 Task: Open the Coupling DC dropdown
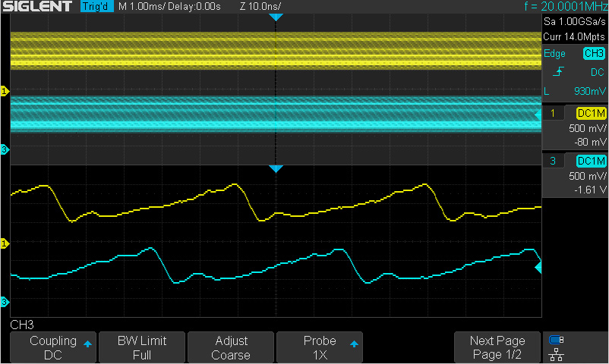coord(52,347)
